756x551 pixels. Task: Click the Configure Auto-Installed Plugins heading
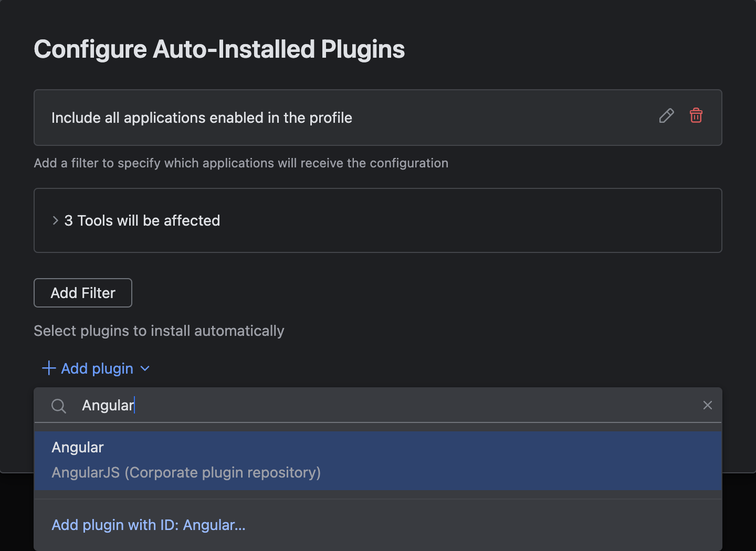219,49
